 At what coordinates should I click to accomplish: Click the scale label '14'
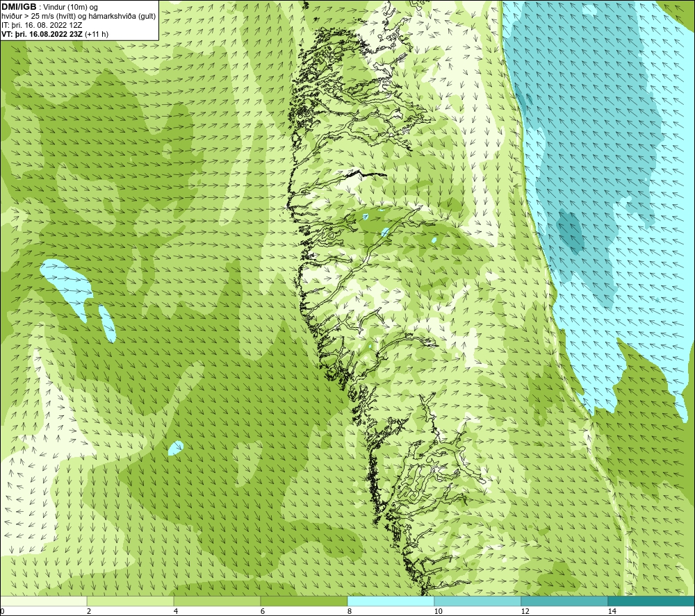tap(612, 611)
